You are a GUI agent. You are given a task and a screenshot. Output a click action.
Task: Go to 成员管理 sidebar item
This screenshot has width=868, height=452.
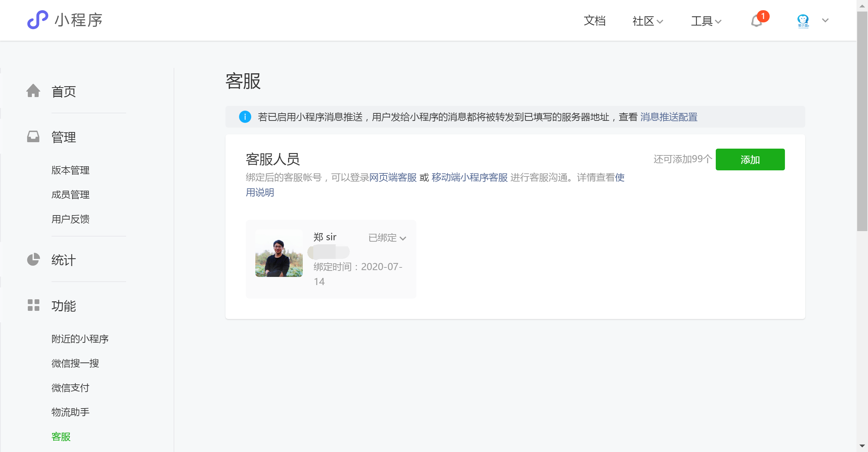point(71,195)
